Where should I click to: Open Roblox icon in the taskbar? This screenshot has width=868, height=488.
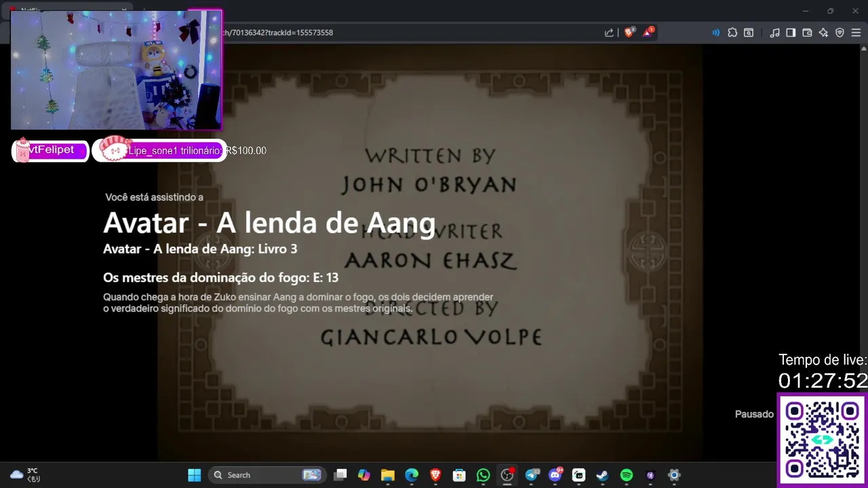pyautogui.click(x=578, y=475)
